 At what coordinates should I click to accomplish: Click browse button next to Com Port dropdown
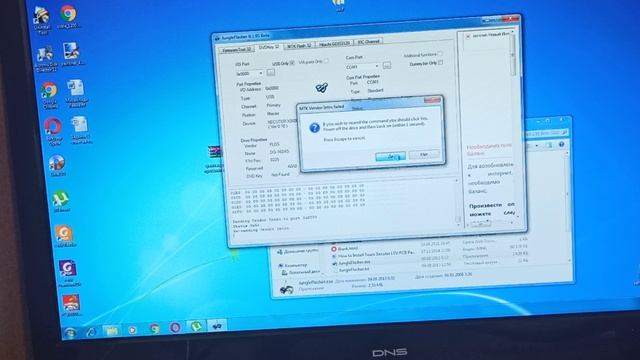(x=387, y=65)
